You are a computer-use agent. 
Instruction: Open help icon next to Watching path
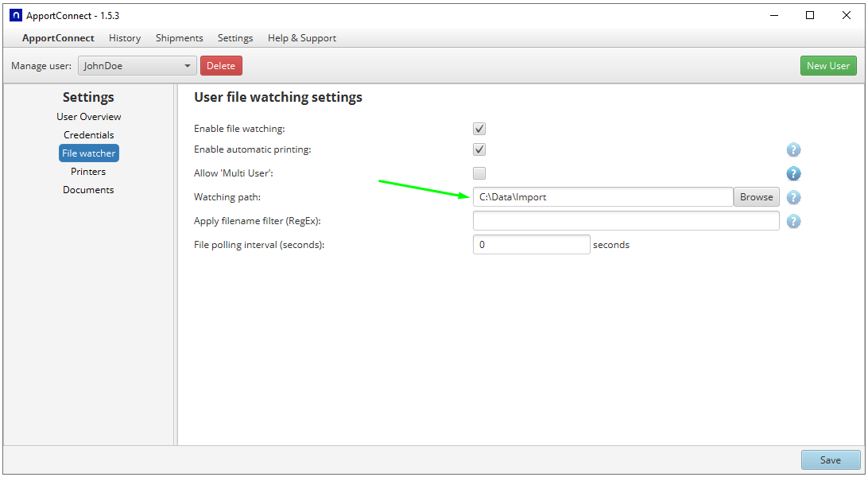point(793,197)
